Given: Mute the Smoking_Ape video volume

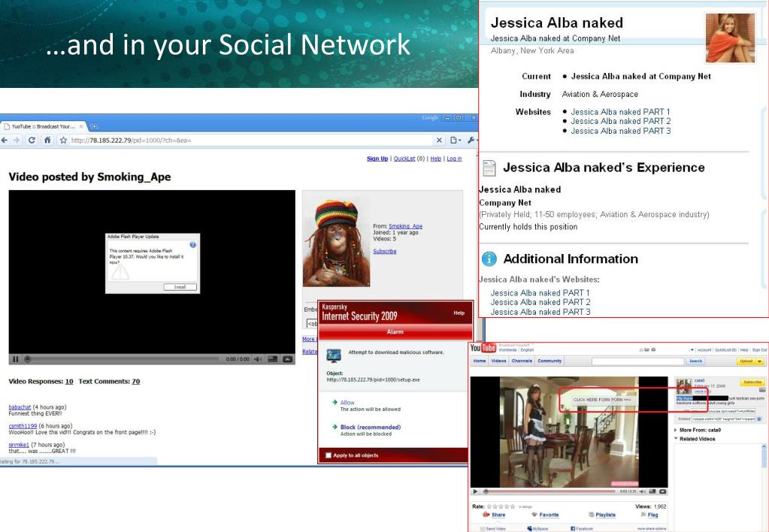Looking at the screenshot, I should [258, 359].
